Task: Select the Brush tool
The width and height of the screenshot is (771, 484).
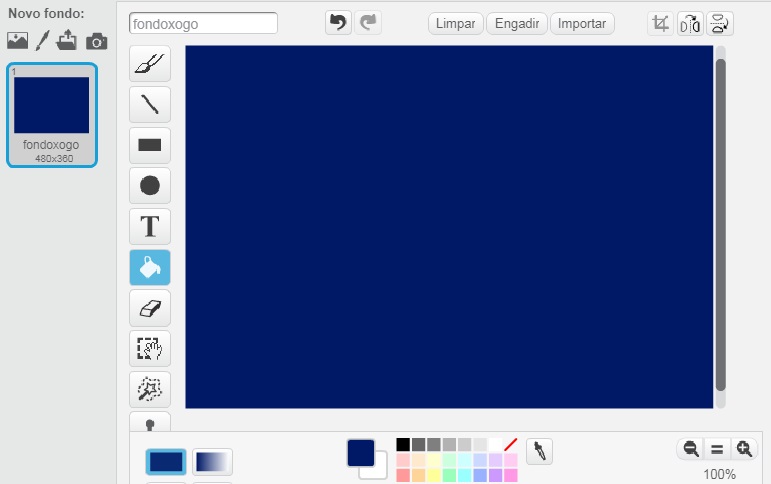Action: (x=149, y=64)
